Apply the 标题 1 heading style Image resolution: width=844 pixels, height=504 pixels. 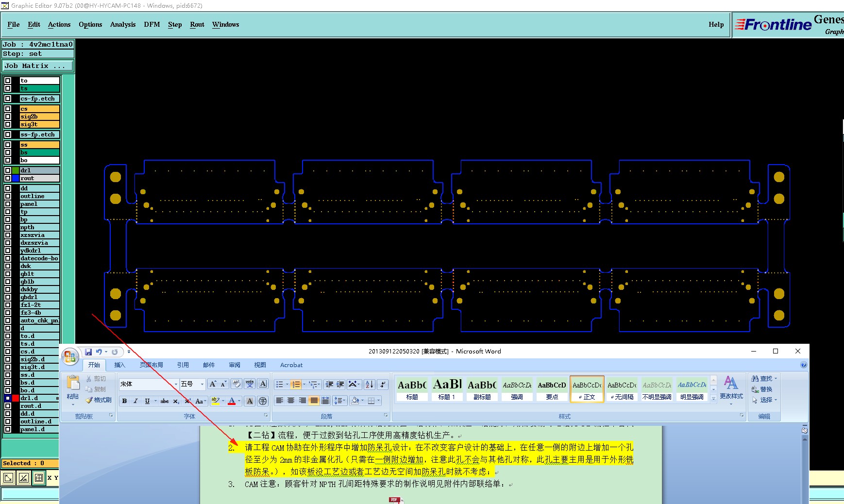click(447, 389)
